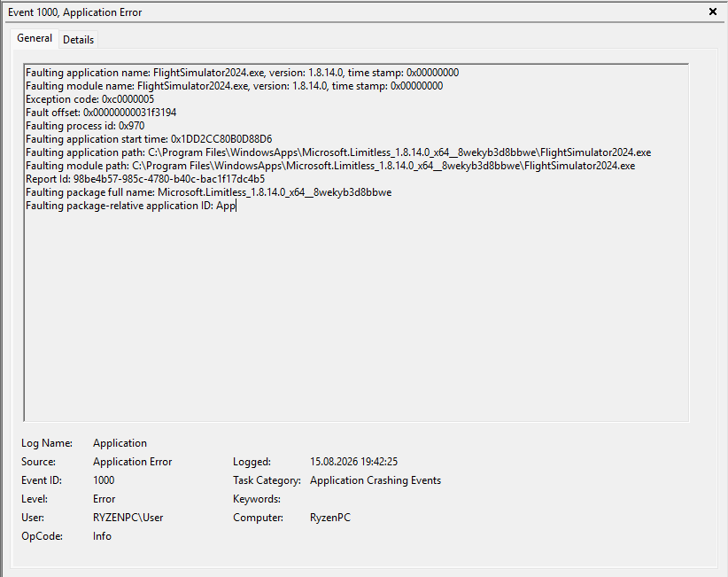Click the Event 1000, Application Error title

pos(74,12)
